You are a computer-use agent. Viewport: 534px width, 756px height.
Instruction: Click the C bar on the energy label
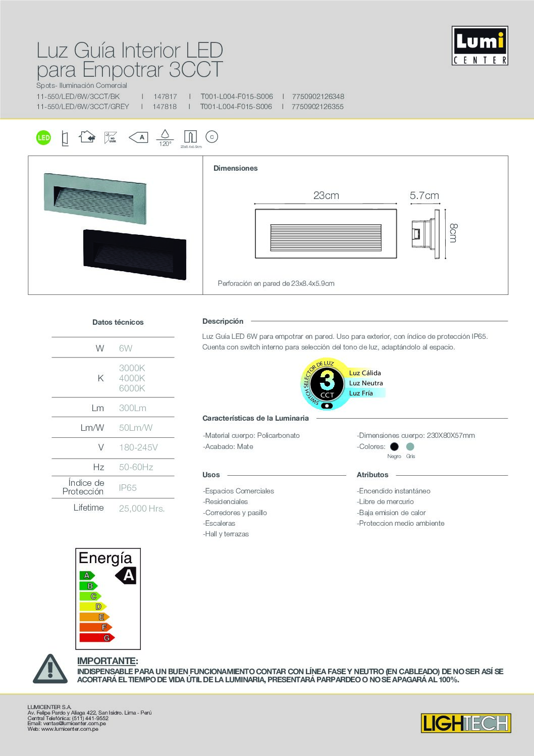[x=90, y=596]
